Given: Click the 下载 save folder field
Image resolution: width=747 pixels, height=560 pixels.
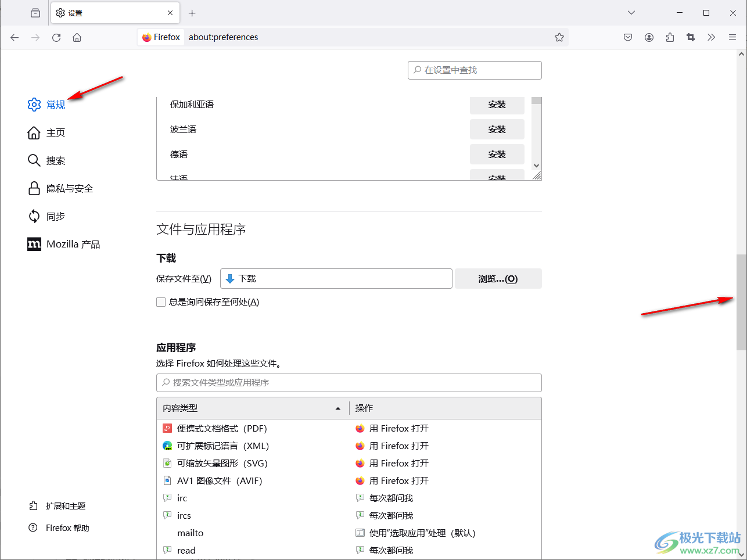Looking at the screenshot, I should [336, 279].
